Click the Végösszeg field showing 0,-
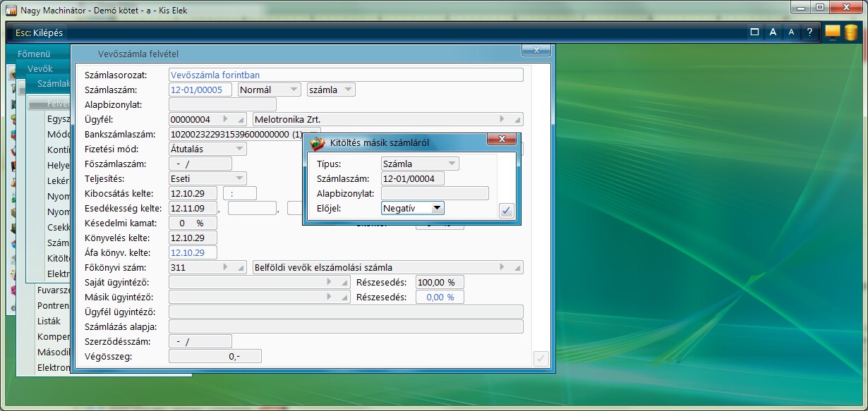The image size is (868, 411). click(x=215, y=356)
